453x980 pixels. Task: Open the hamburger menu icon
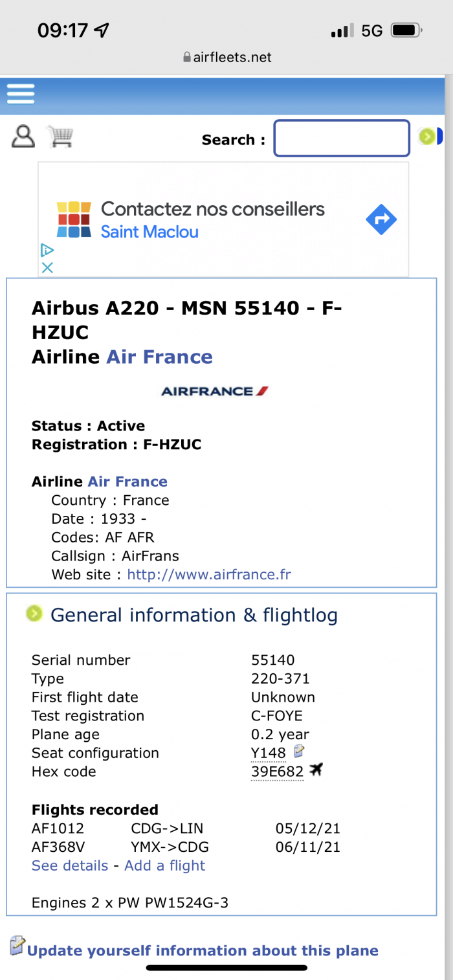21,94
